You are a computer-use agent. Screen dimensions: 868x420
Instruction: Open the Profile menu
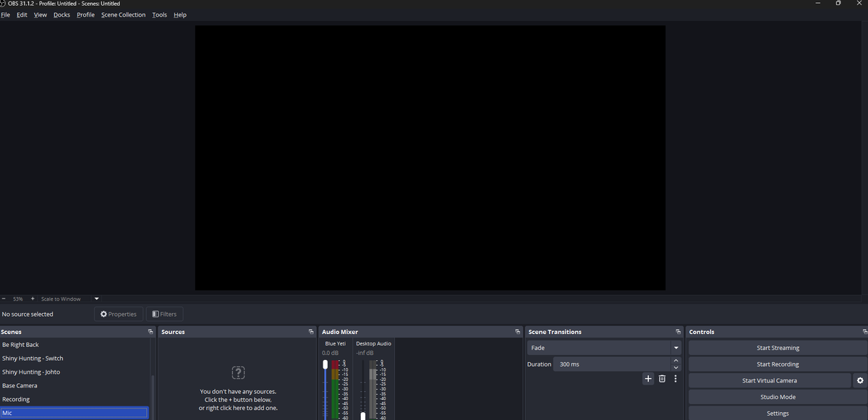85,14
